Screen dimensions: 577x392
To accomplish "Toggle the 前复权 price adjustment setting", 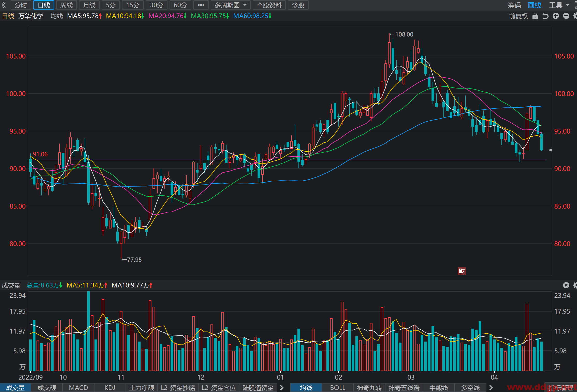I will click(518, 16).
